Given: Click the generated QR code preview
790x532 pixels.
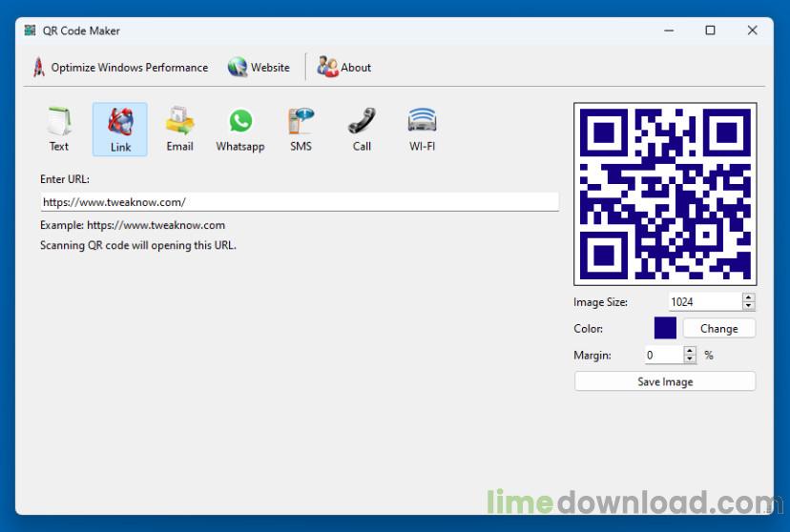Looking at the screenshot, I should click(665, 194).
